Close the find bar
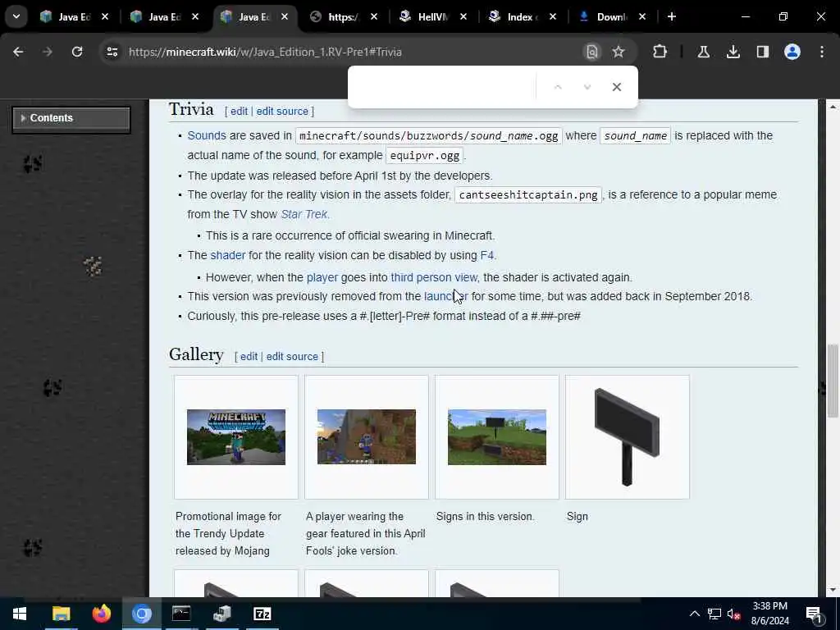The image size is (840, 630). point(617,87)
